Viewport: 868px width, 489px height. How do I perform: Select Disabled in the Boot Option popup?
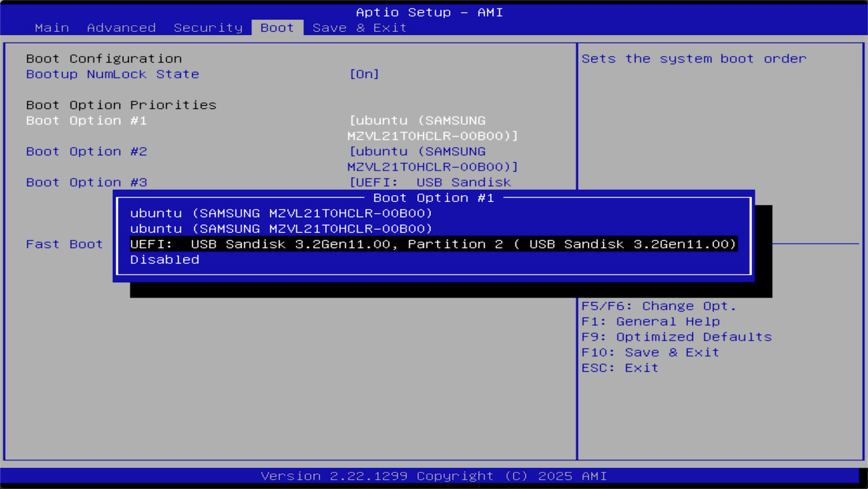(x=165, y=259)
